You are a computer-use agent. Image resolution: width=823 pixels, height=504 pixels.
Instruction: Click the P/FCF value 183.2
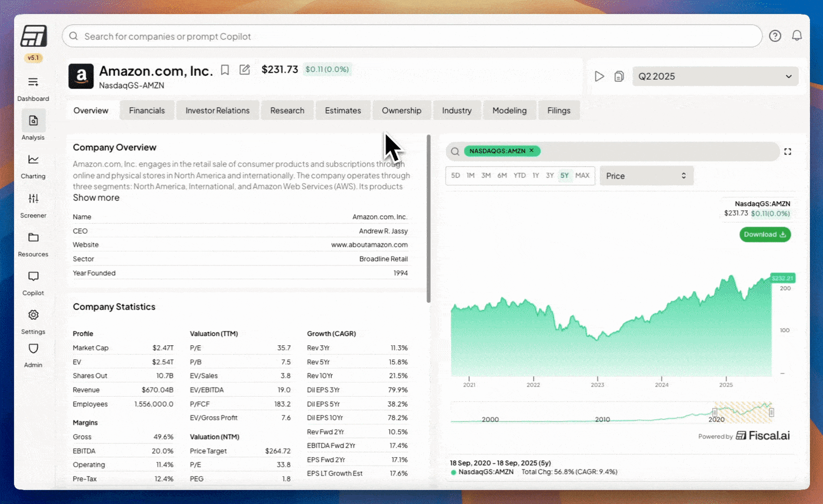282,404
